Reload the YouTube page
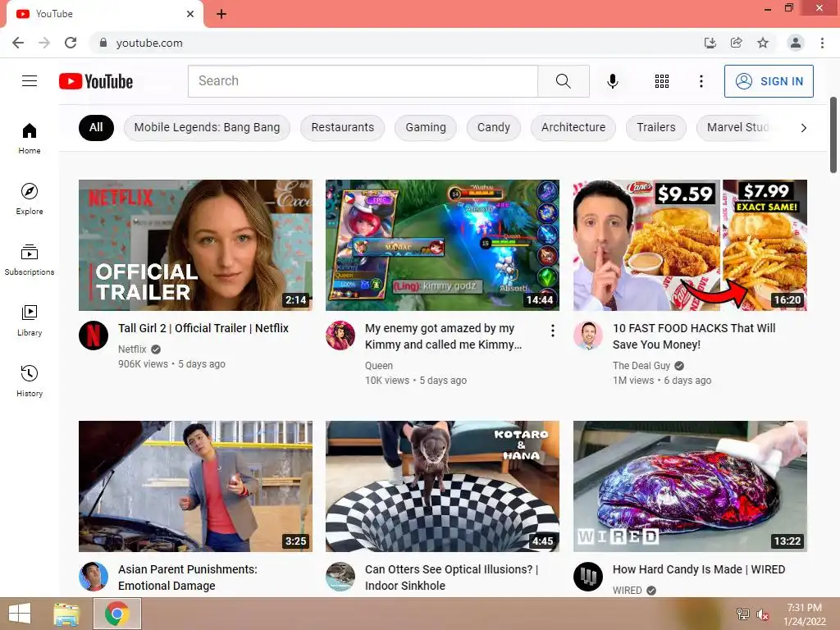840x630 pixels. click(x=71, y=43)
